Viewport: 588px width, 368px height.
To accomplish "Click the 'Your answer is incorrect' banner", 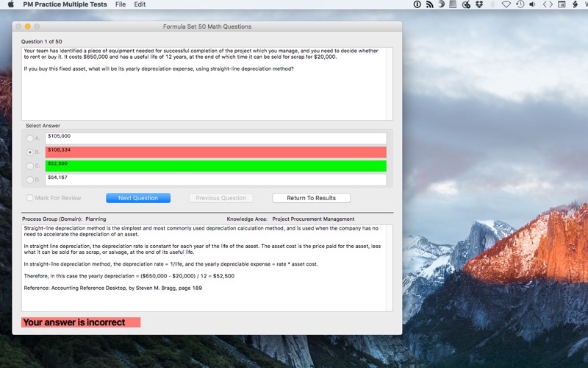I will (81, 322).
